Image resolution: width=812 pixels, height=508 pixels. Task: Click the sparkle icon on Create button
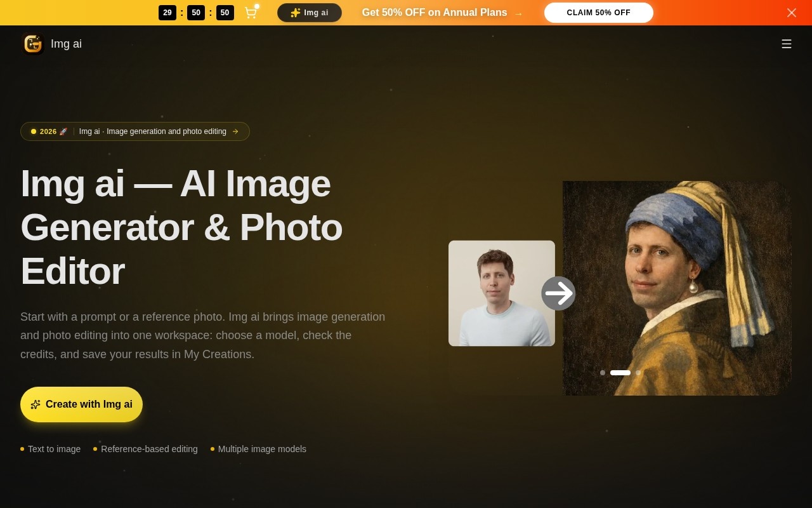pyautogui.click(x=36, y=404)
